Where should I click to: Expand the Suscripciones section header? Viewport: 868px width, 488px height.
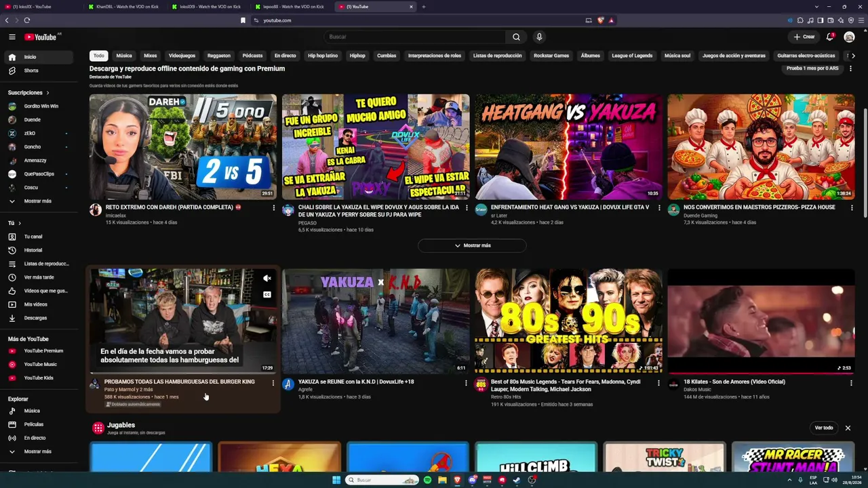(x=28, y=93)
